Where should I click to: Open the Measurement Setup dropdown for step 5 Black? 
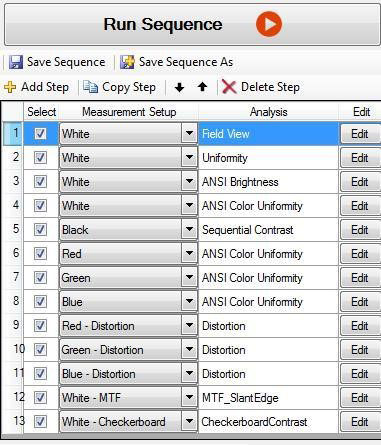(189, 230)
